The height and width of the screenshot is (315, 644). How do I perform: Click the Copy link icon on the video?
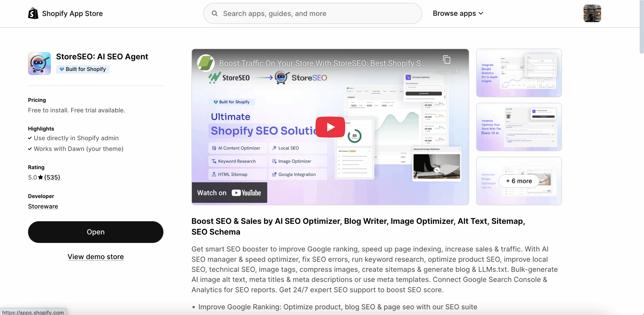click(447, 59)
